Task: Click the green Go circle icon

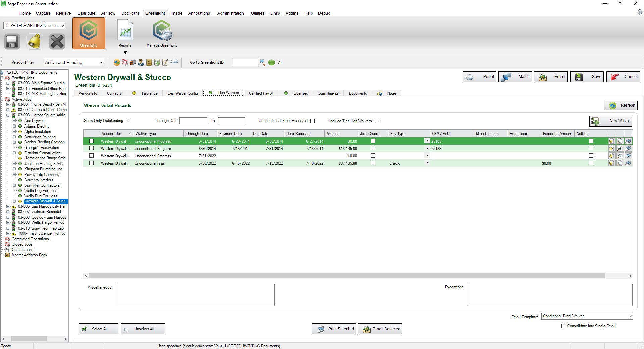Action: tap(272, 62)
